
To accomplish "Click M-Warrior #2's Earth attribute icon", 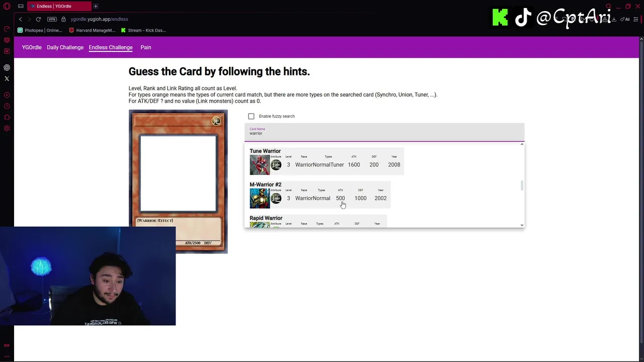I will pos(276,198).
